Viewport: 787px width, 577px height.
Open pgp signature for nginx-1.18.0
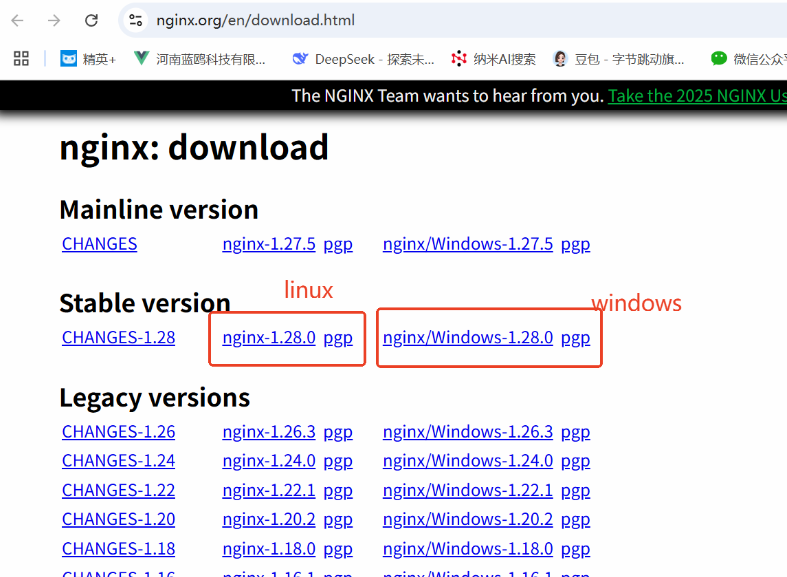click(x=338, y=550)
